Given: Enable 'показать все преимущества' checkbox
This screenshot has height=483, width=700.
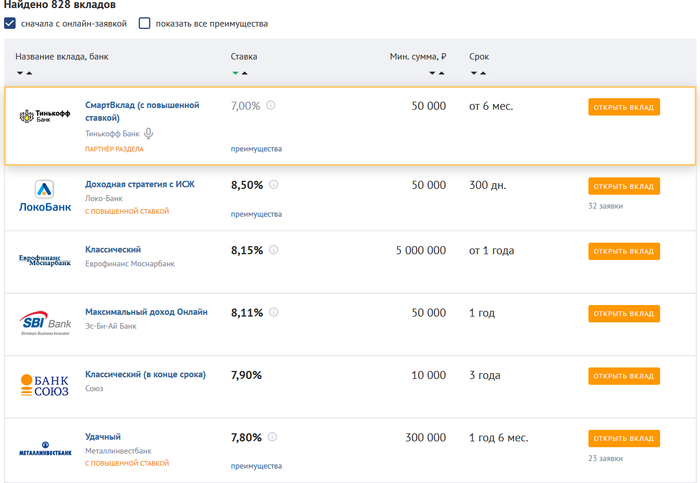Looking at the screenshot, I should point(144,23).
